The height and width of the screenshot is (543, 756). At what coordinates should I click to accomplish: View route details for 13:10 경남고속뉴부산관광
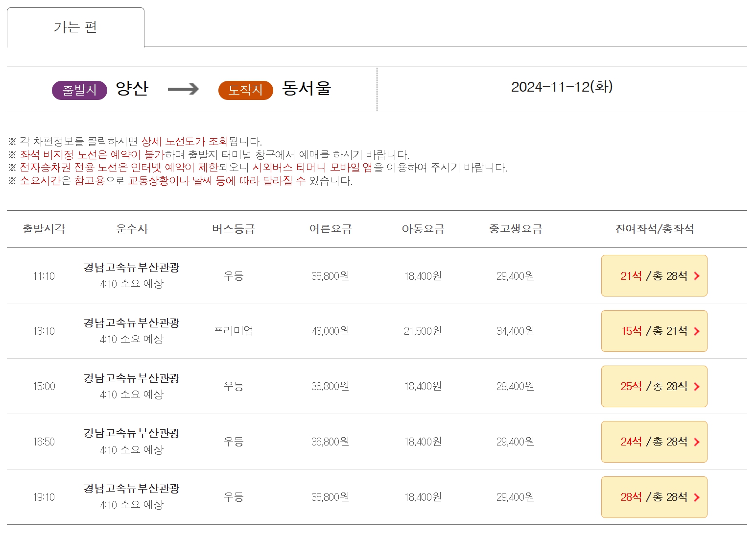132,323
